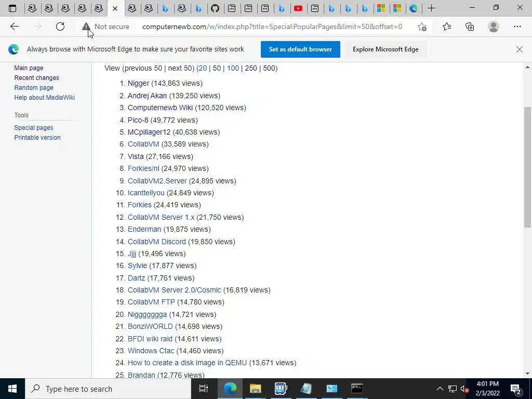This screenshot has height=399, width=532.
Task: Open the Sylvie page
Action: pyautogui.click(x=137, y=265)
